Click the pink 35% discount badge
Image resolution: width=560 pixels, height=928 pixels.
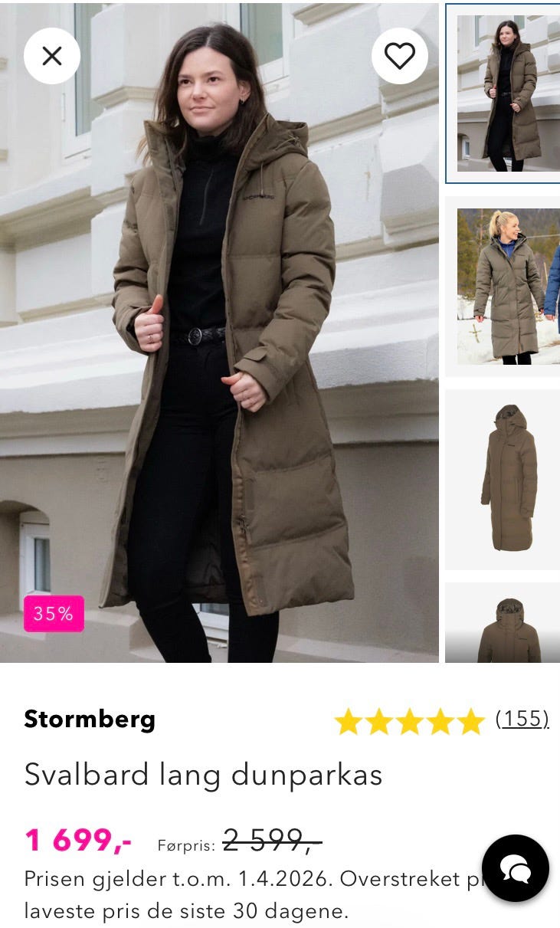[x=54, y=614]
